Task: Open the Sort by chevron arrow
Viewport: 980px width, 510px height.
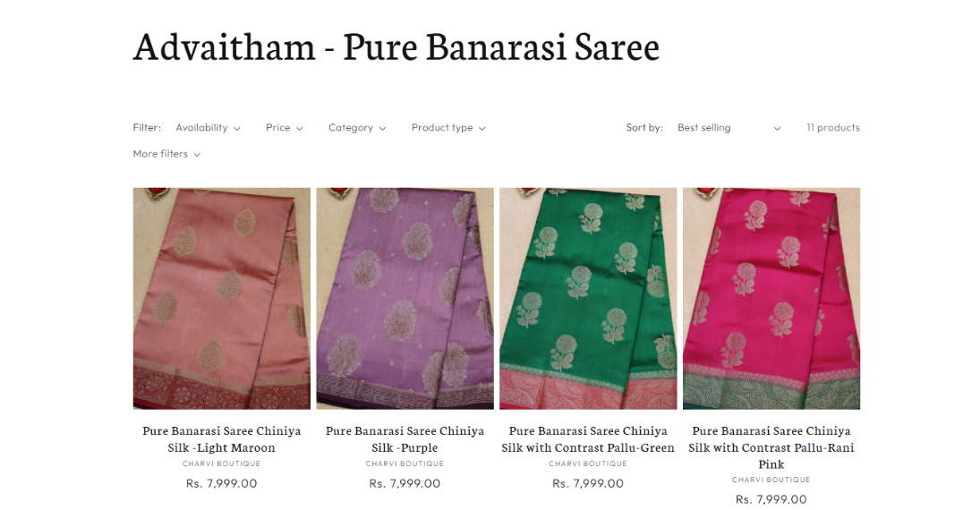Action: coord(777,128)
